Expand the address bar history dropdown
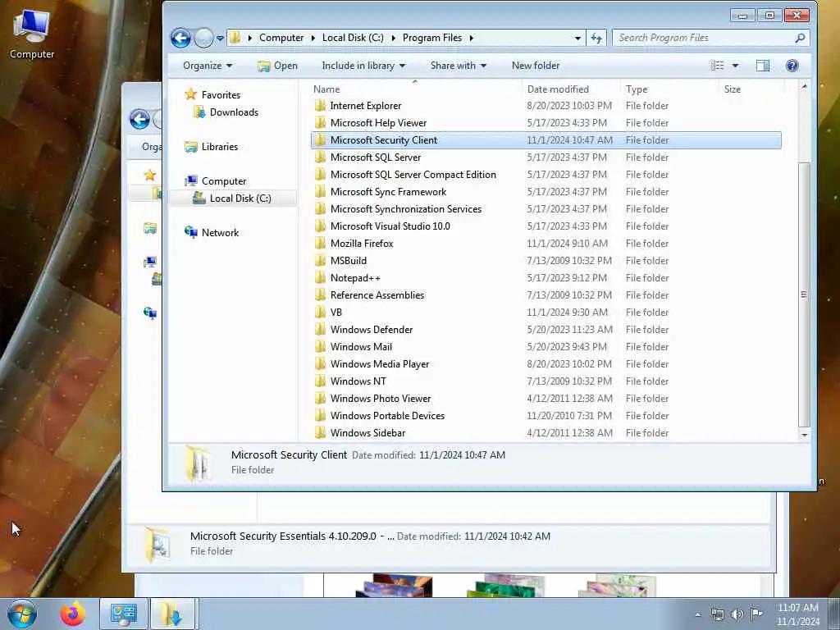The height and width of the screenshot is (630, 840). 577,38
